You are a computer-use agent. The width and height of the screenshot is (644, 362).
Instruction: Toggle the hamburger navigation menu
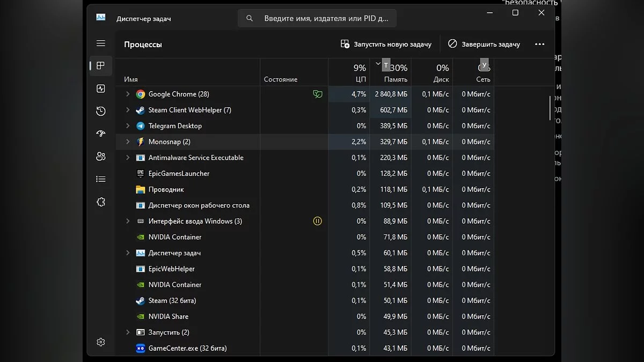tap(101, 43)
